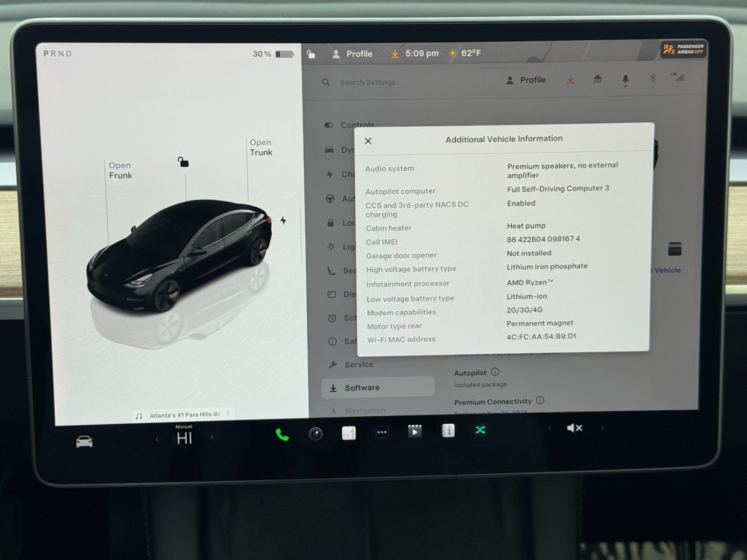Open the all apps three-dot launcher
Viewport: 747px width, 560px height.
tap(381, 433)
